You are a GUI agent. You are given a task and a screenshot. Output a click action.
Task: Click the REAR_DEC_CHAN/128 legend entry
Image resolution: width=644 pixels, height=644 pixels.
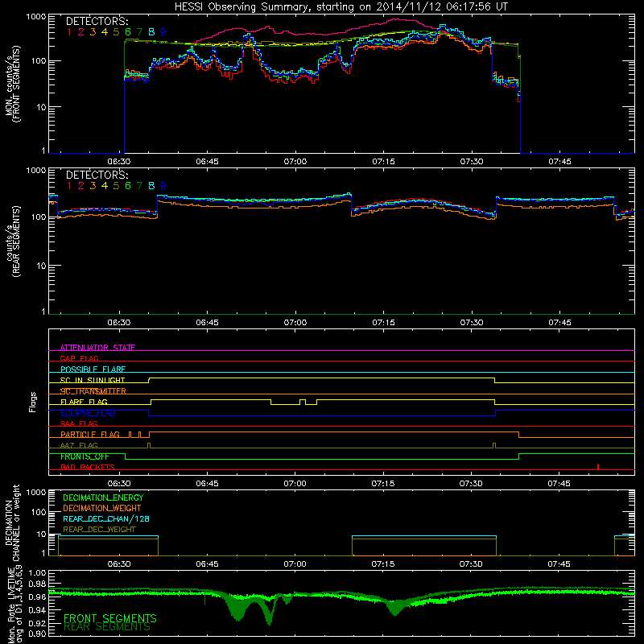[x=106, y=518]
